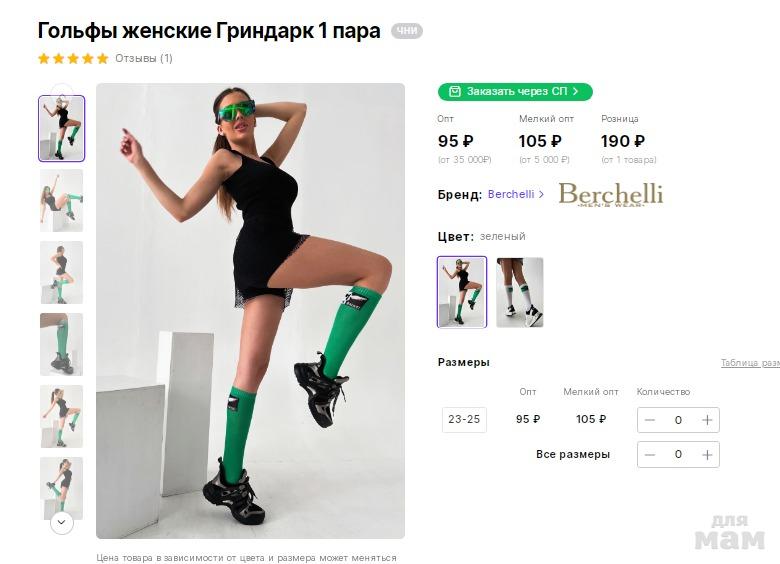Select the white-green color variant swatch
780x564 pixels.
click(519, 292)
